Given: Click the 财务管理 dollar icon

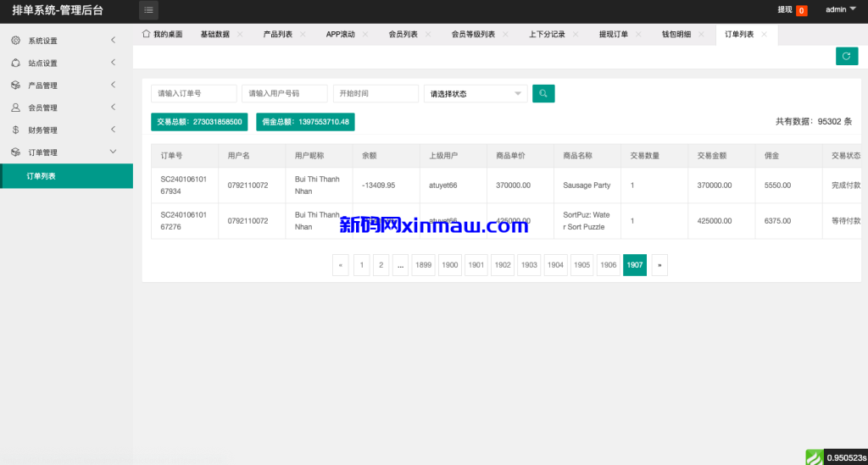Looking at the screenshot, I should pos(15,130).
